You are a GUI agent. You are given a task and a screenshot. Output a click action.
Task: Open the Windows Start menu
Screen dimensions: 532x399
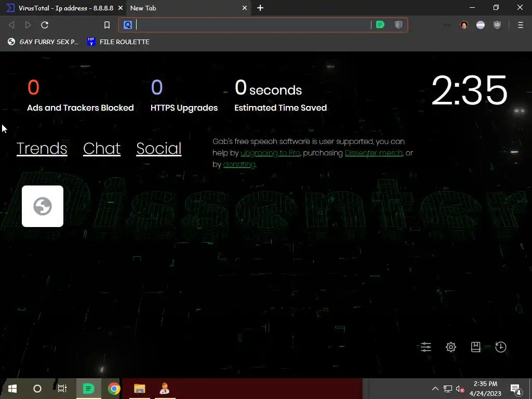(12, 389)
